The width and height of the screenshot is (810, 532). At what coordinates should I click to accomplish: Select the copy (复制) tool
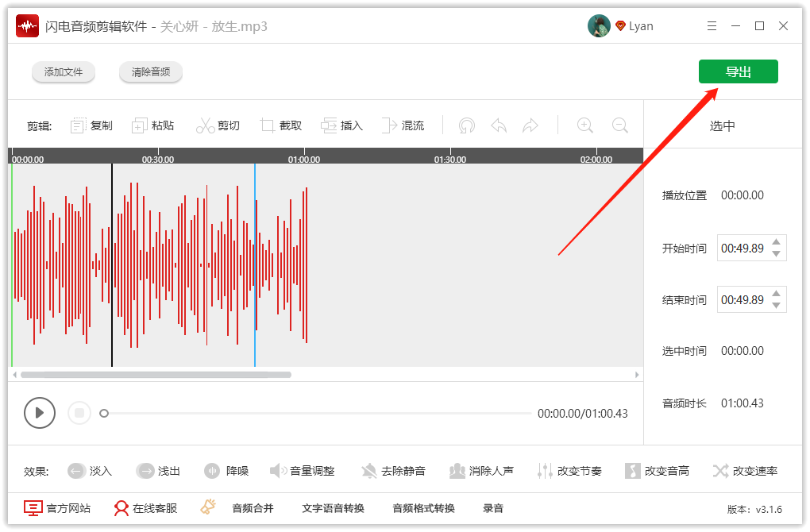[x=91, y=125]
